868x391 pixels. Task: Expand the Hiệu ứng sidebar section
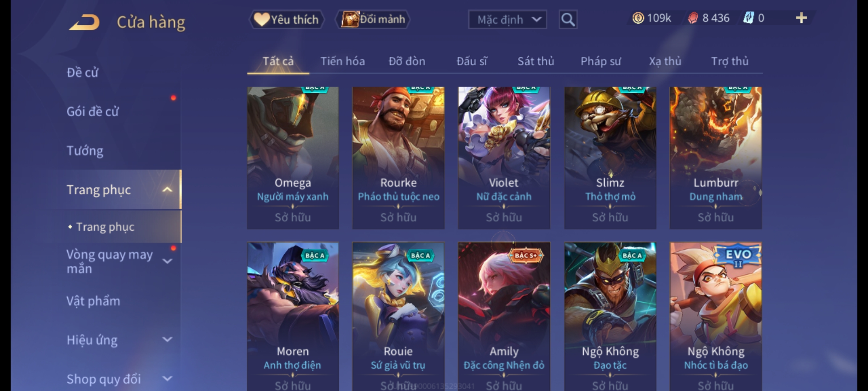point(167,340)
